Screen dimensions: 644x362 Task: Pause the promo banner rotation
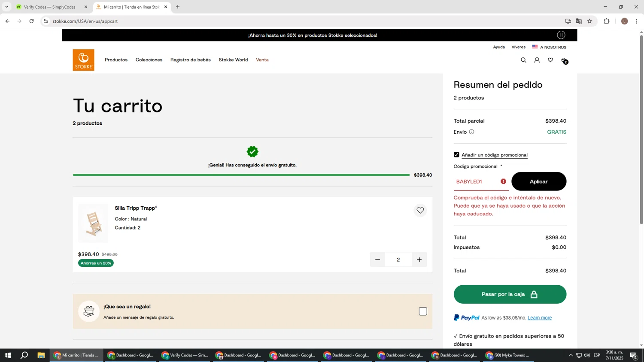(561, 35)
